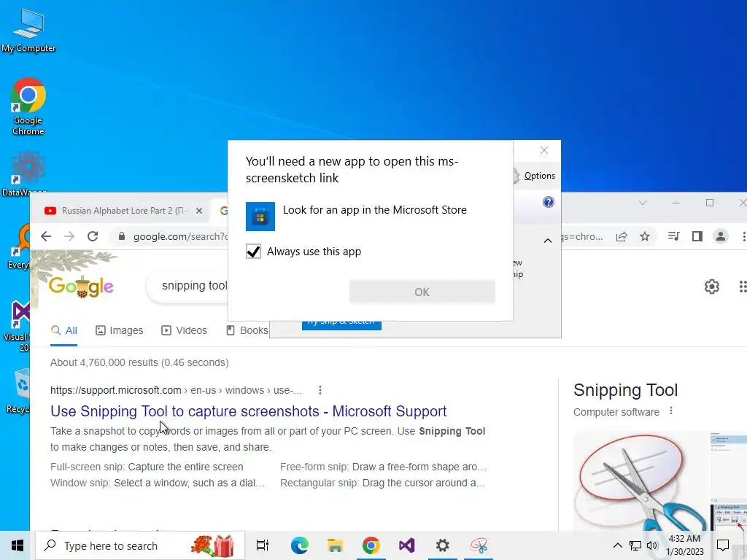Share this page icon in Chrome
Viewport: 747px width, 560px height.
click(622, 237)
